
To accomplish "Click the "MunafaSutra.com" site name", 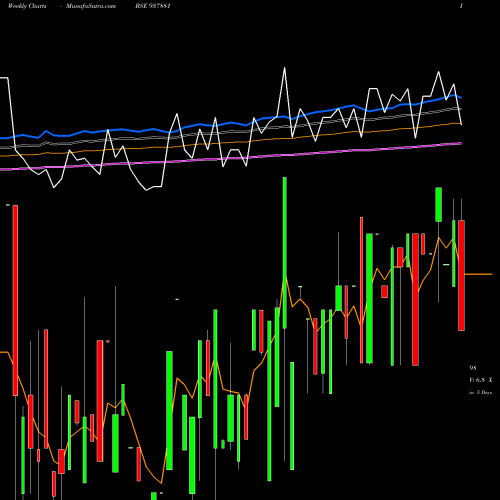I will coord(91,6).
